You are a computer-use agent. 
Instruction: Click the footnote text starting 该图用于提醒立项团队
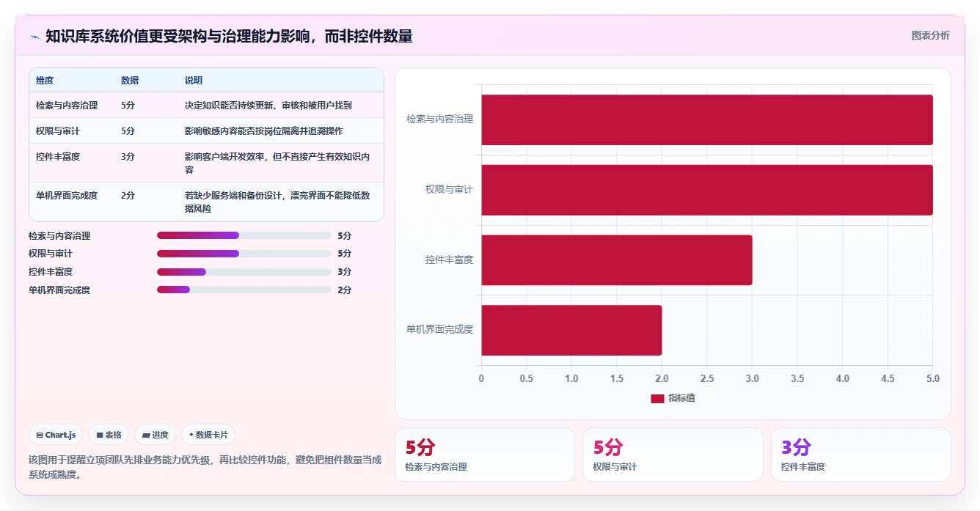click(x=205, y=467)
